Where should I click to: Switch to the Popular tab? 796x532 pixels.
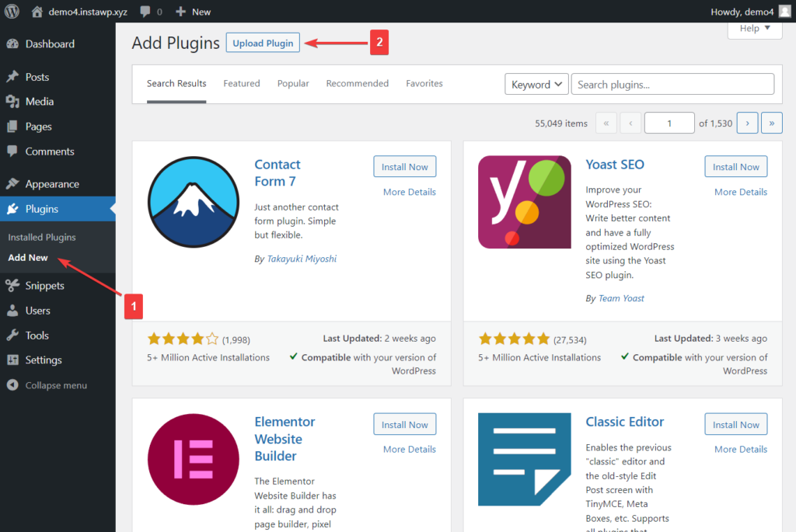(x=293, y=84)
